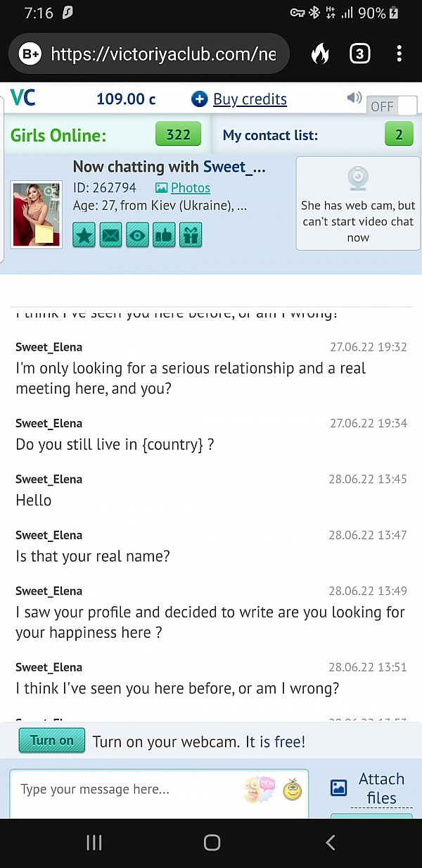Toggle the sound OFF switch
This screenshot has width=422, height=868.
[392, 106]
